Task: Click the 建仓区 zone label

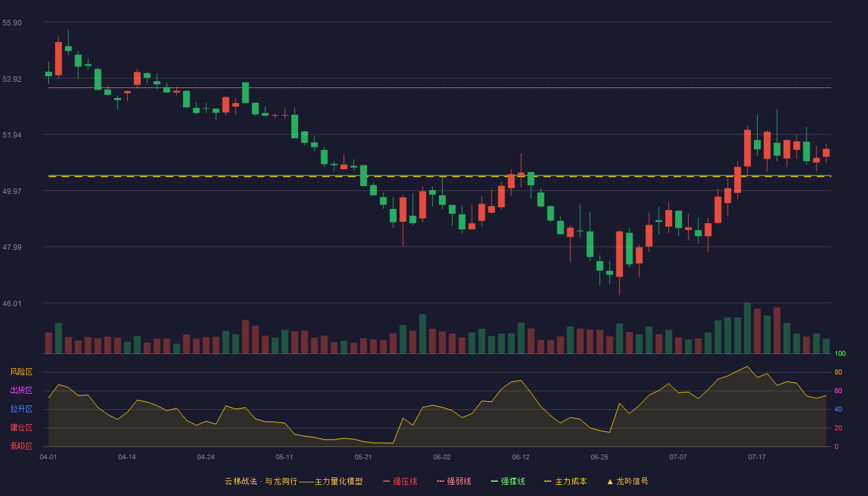Action: click(x=21, y=428)
